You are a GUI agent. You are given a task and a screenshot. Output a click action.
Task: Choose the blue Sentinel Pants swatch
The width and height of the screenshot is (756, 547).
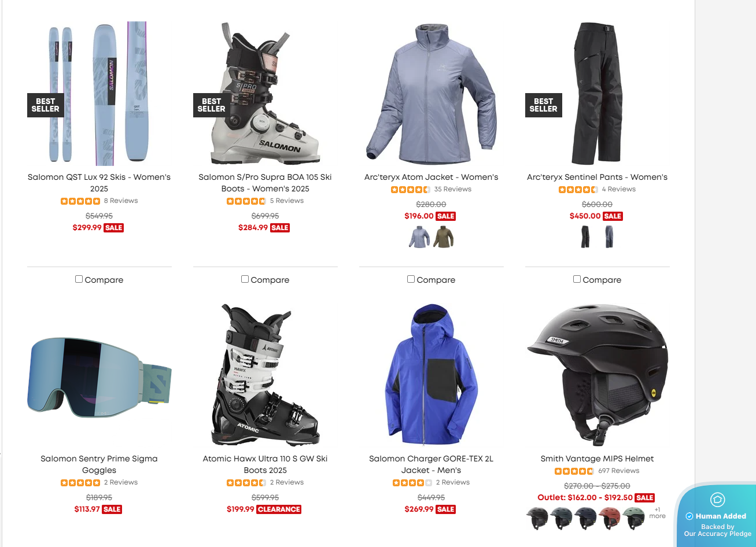[x=609, y=237]
